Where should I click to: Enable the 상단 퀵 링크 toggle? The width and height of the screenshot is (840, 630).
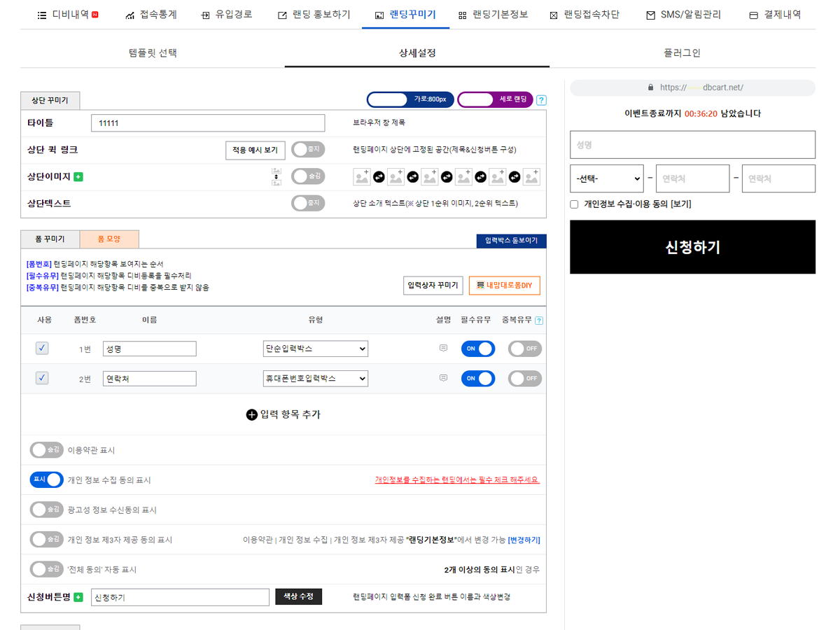[x=308, y=150]
